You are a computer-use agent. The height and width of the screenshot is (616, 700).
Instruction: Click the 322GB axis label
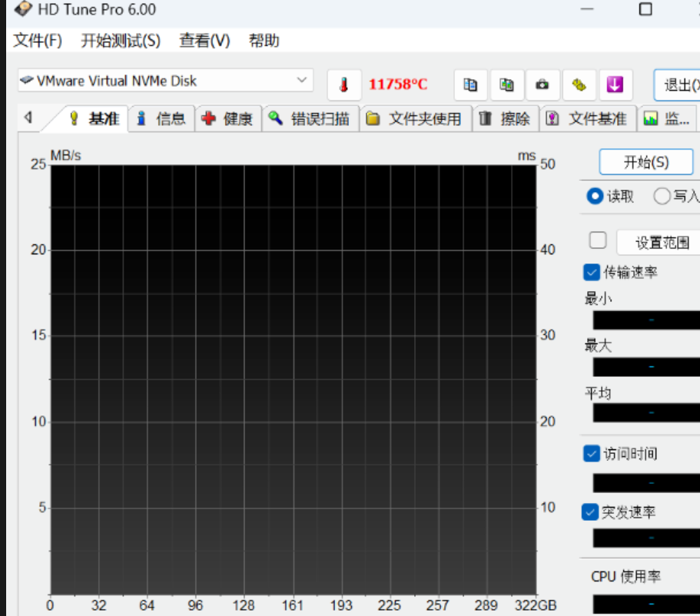pos(536,605)
